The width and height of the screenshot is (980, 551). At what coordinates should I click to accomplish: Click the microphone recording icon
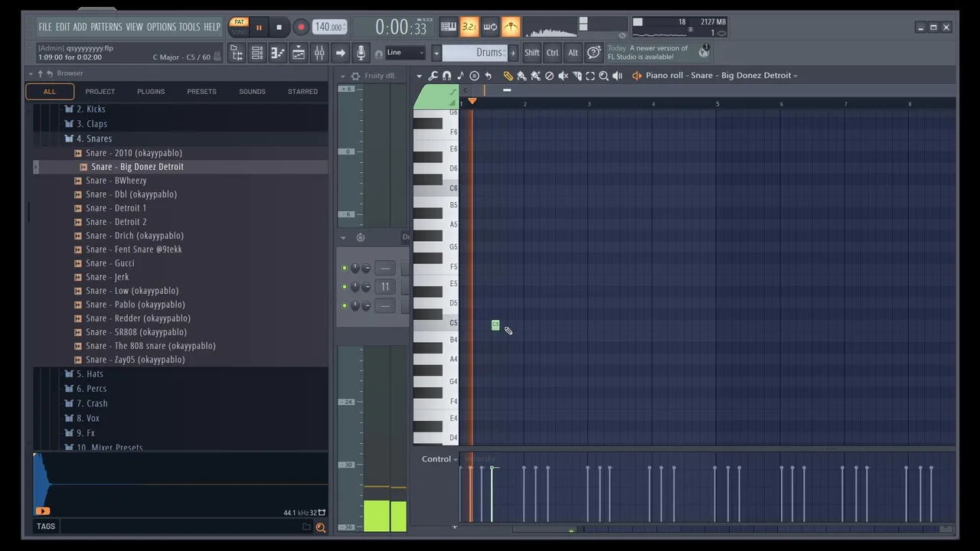pos(361,53)
